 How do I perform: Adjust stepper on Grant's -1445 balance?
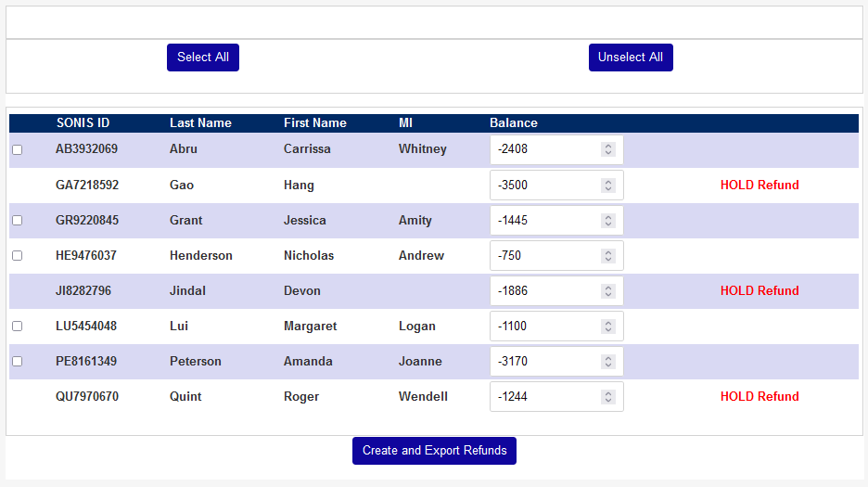(607, 221)
